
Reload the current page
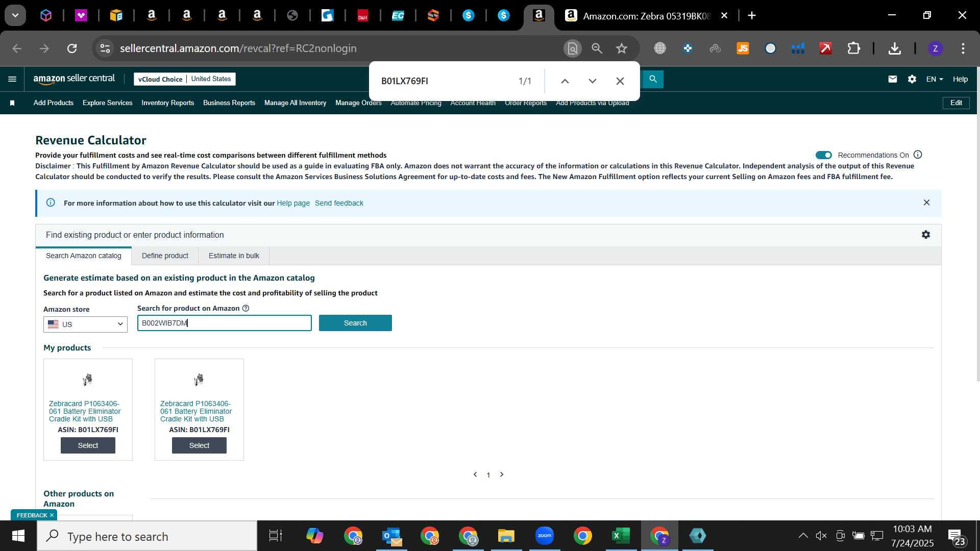click(x=72, y=48)
